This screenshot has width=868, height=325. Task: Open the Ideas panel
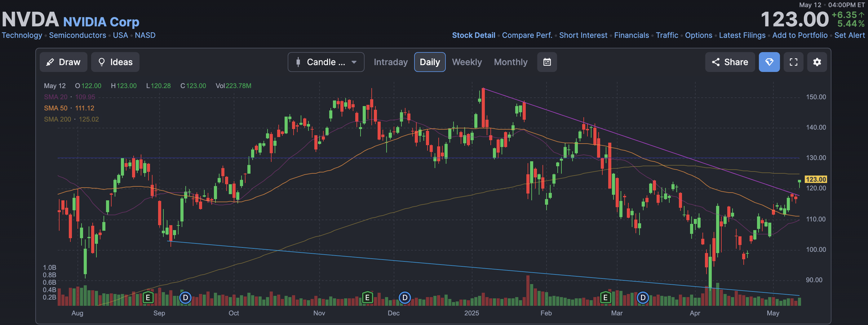point(115,62)
